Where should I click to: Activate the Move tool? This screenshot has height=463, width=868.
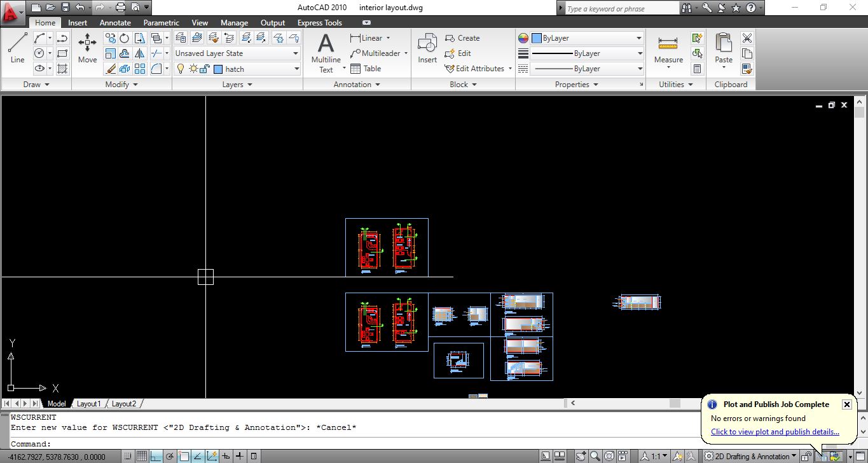(86, 45)
